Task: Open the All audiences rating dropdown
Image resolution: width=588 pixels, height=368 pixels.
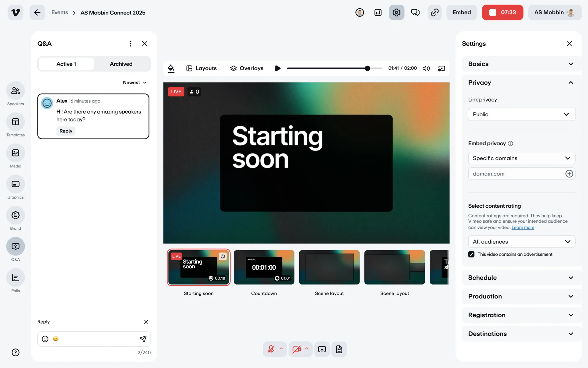Action: 522,242
